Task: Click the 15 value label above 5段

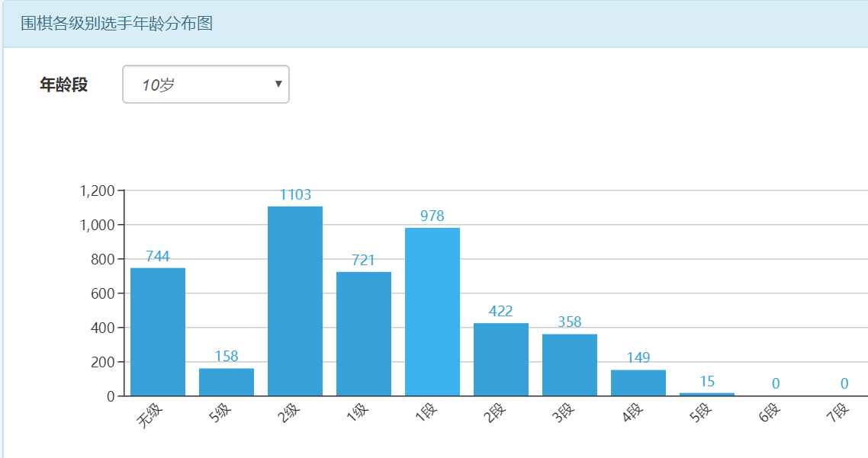Action: point(707,381)
